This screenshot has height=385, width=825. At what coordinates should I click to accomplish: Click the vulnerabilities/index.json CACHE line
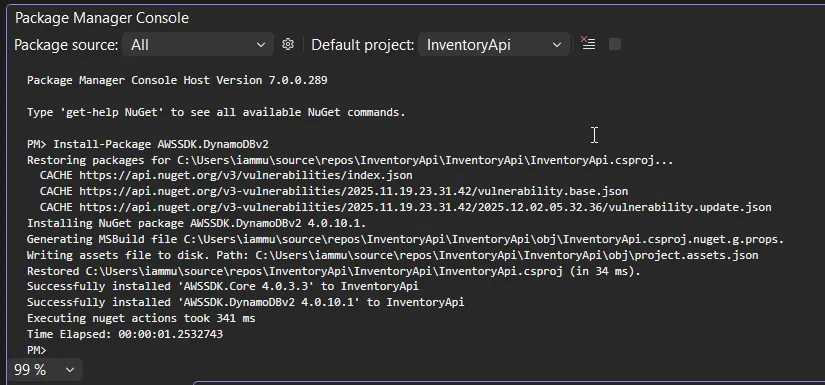click(226, 176)
